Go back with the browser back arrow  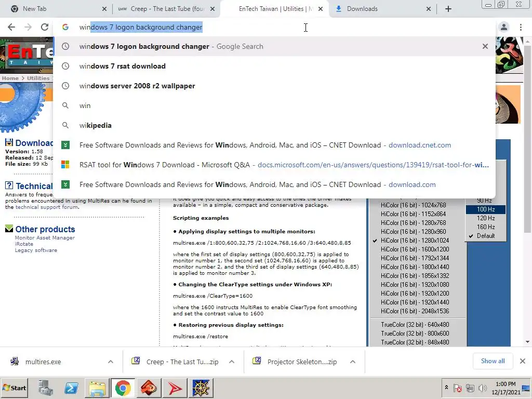(11, 27)
